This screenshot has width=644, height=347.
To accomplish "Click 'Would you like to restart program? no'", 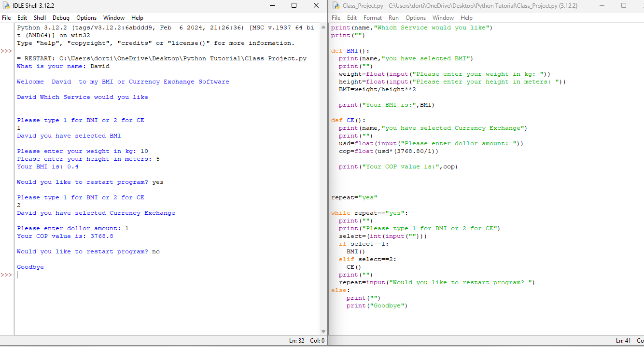I will click(88, 251).
